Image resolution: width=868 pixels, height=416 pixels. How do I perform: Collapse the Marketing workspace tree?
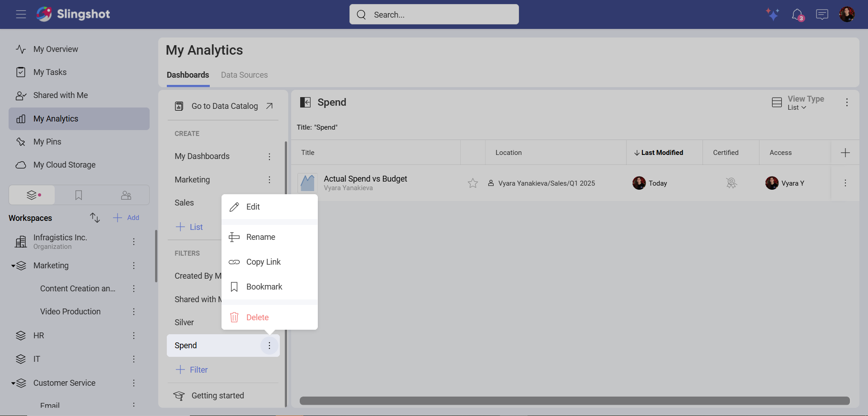click(14, 266)
